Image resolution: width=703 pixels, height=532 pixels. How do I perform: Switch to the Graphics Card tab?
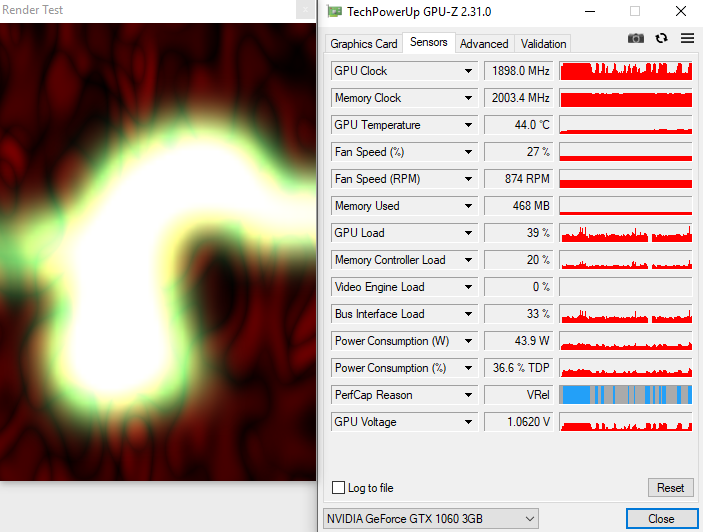point(364,44)
